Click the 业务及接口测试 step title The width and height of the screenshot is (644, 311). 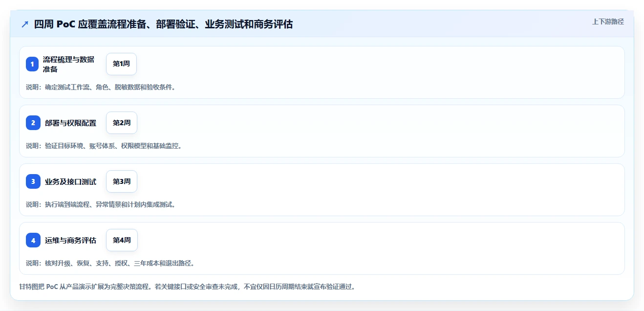[x=70, y=181]
